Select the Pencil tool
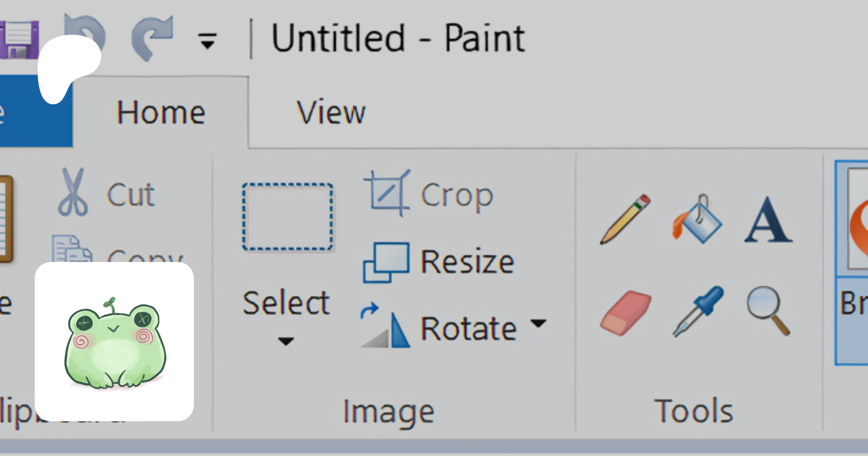868x456 pixels. (625, 219)
